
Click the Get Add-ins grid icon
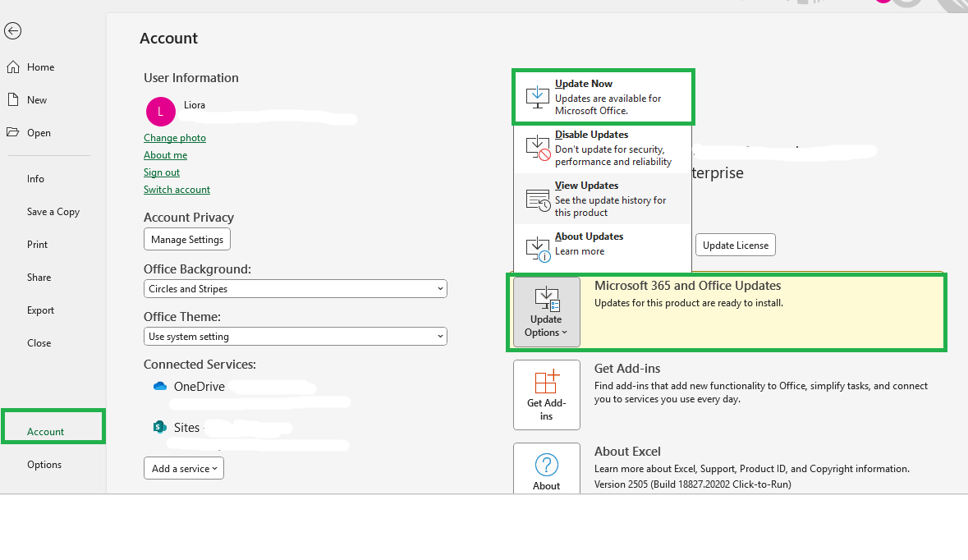click(x=546, y=382)
